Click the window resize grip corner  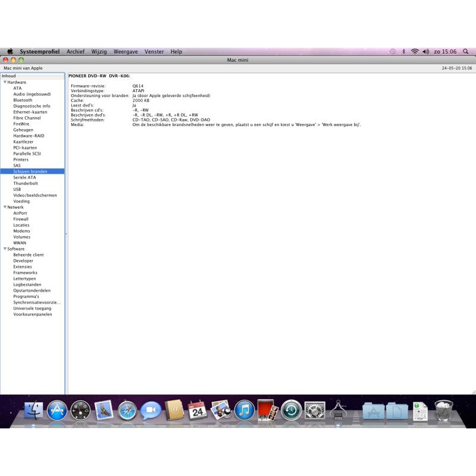(x=473, y=392)
